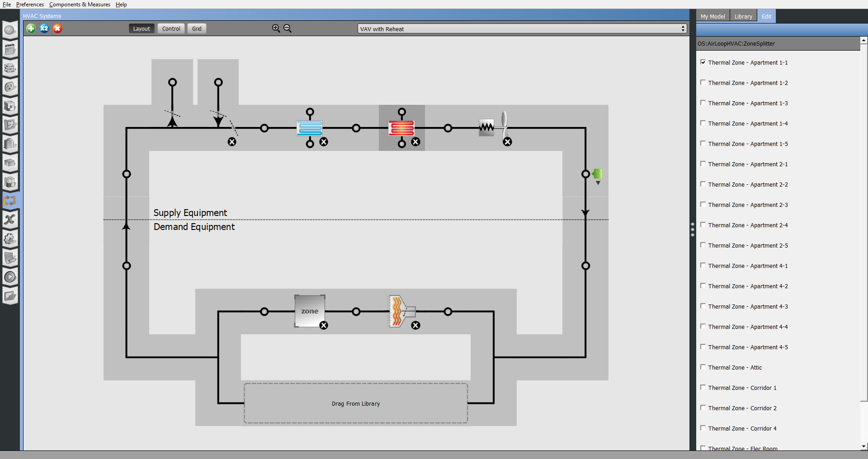This screenshot has height=459, width=868.
Task: Click the Grid view button
Action: click(x=197, y=28)
